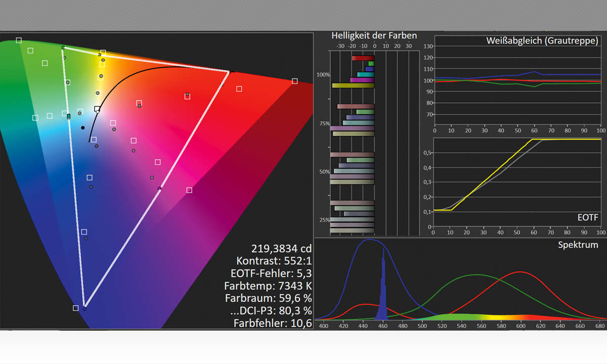This screenshot has height=364, width=607.
Task: Click the "25%" brightness group label
Action: click(324, 220)
